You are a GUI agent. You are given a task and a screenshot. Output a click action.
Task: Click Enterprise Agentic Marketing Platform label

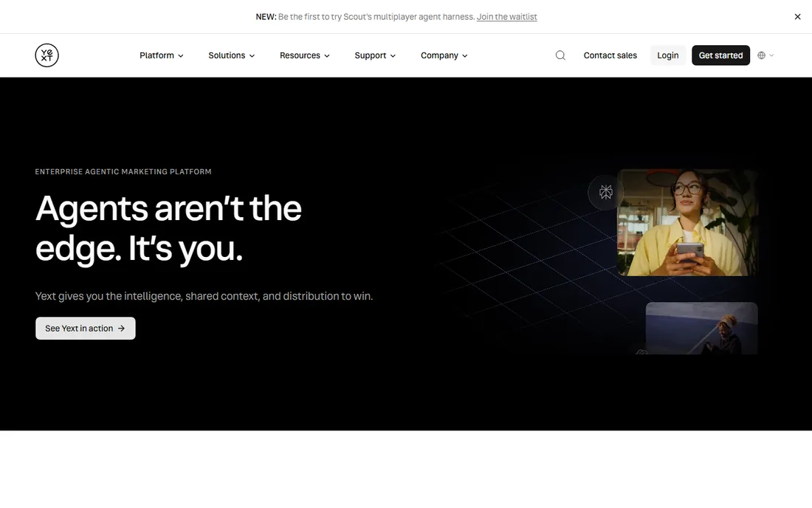click(x=123, y=171)
